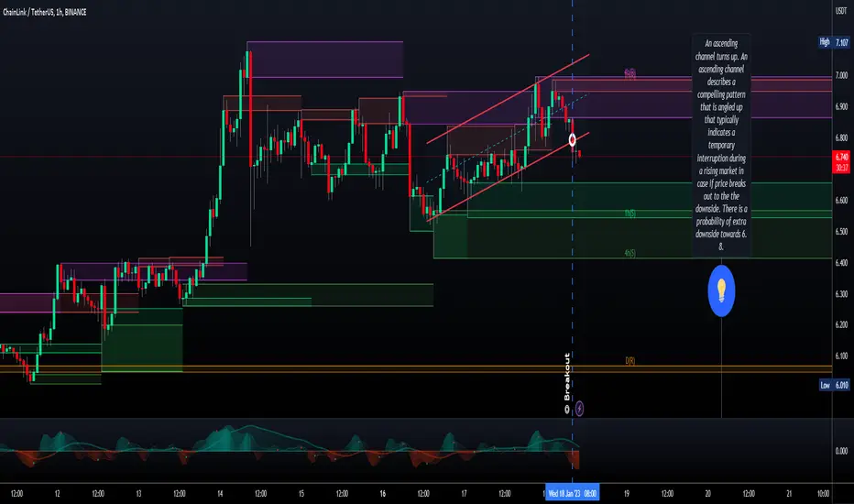This screenshot has height=504, width=854.
Task: Click the 16 date label on time axis
Action: [382, 494]
